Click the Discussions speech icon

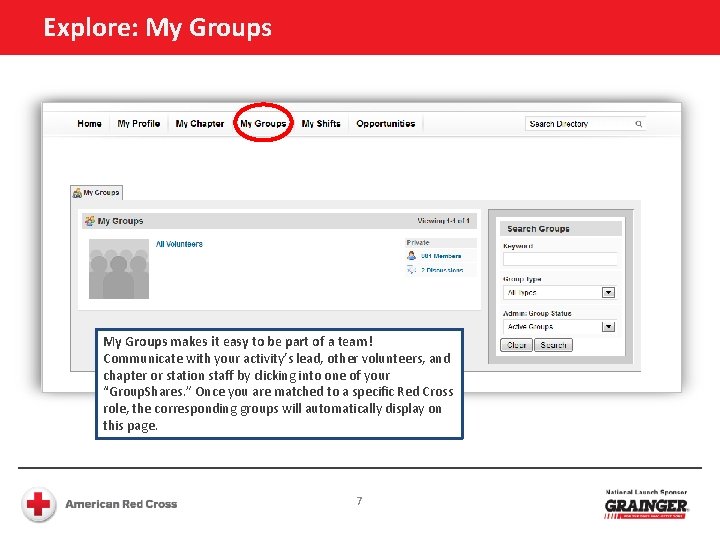point(411,270)
